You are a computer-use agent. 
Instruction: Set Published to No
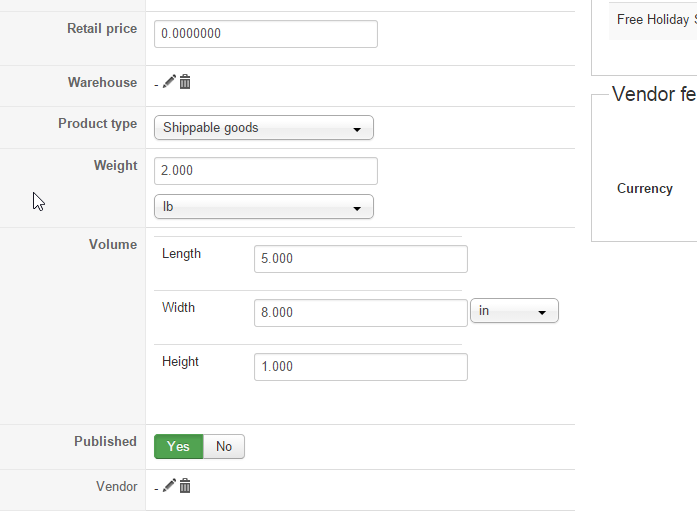coord(224,447)
